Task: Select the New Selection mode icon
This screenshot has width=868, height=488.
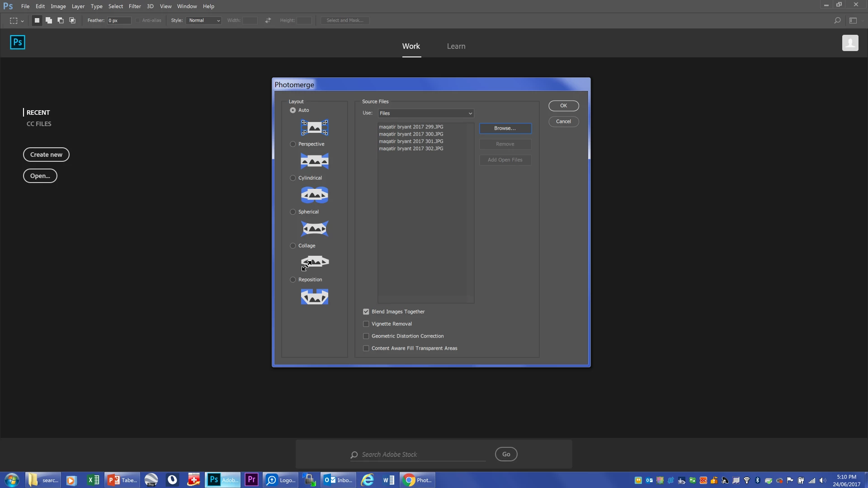Action: (x=37, y=20)
